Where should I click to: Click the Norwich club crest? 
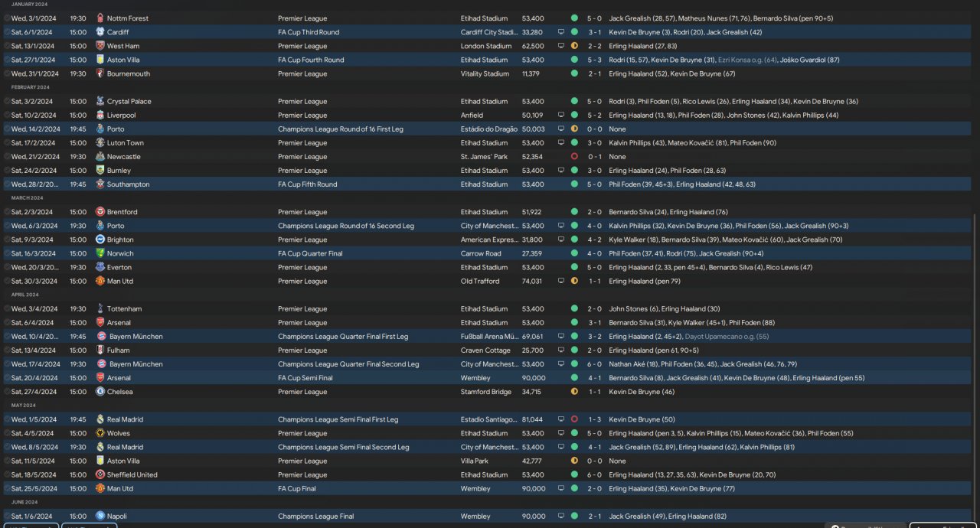click(x=100, y=253)
